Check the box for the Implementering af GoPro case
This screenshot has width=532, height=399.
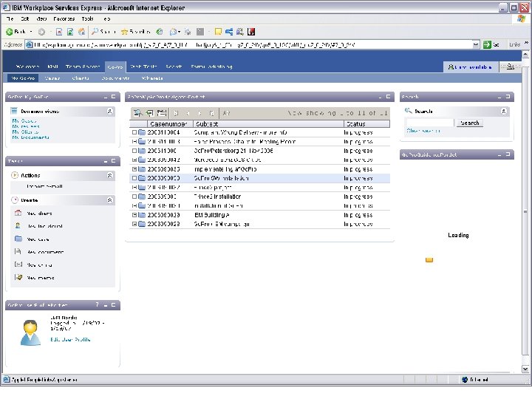134,169
